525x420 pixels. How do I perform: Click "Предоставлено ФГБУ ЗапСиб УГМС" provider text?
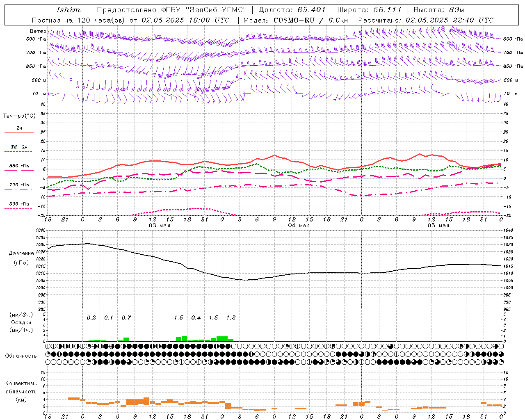(172, 10)
